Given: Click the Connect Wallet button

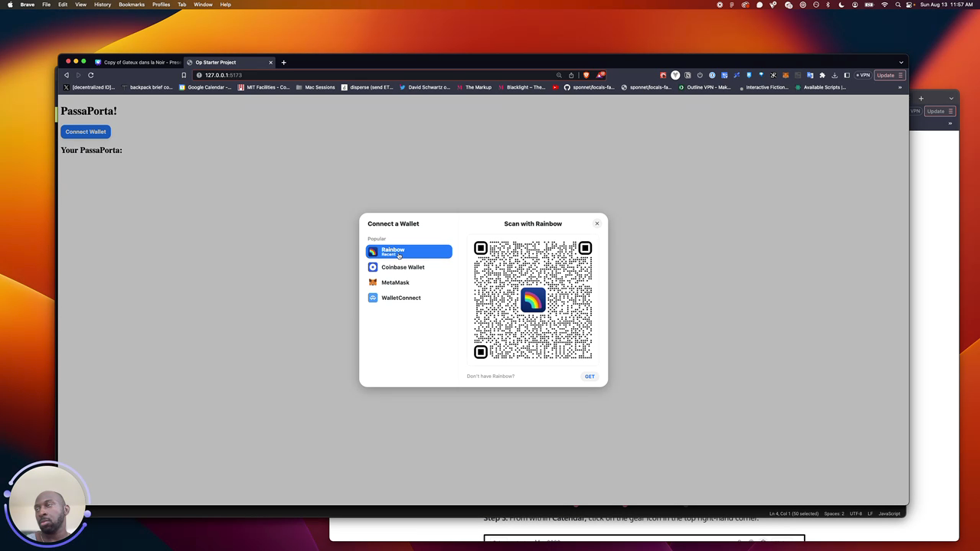Looking at the screenshot, I should [x=86, y=132].
